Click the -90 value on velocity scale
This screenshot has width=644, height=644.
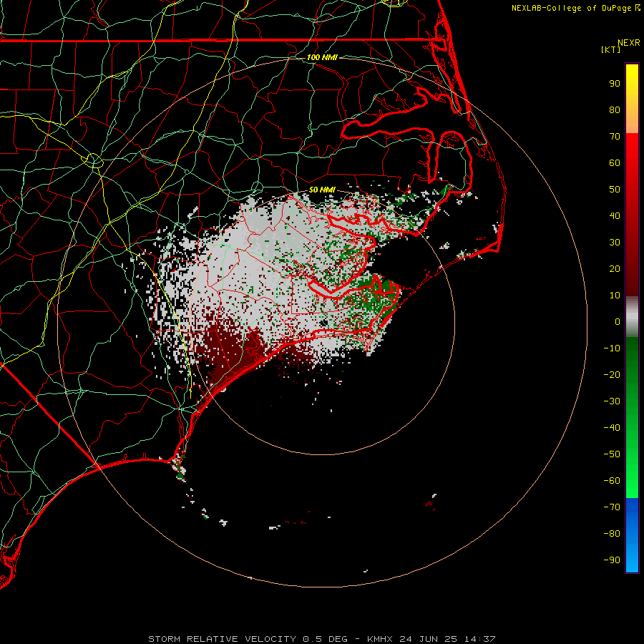click(612, 560)
